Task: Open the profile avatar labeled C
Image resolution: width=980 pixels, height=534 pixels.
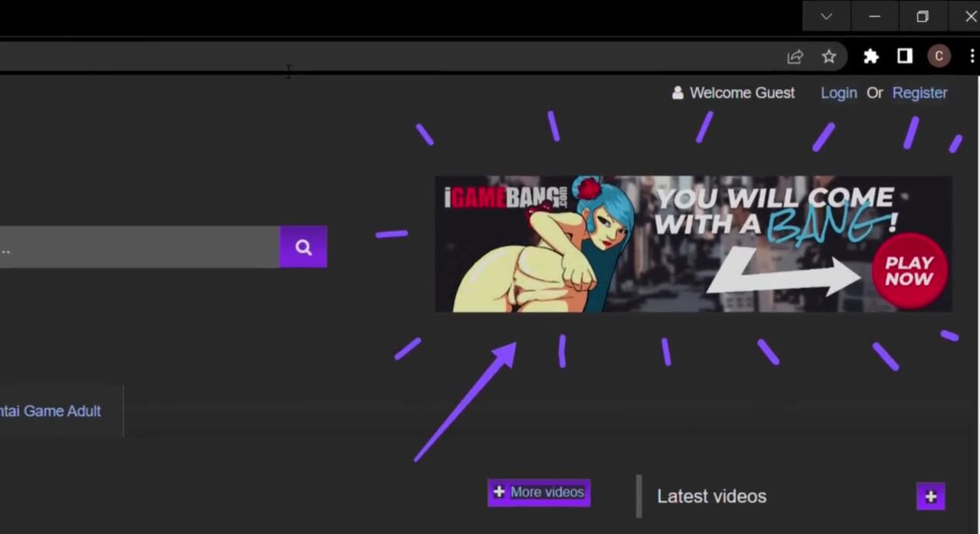Action: click(939, 57)
